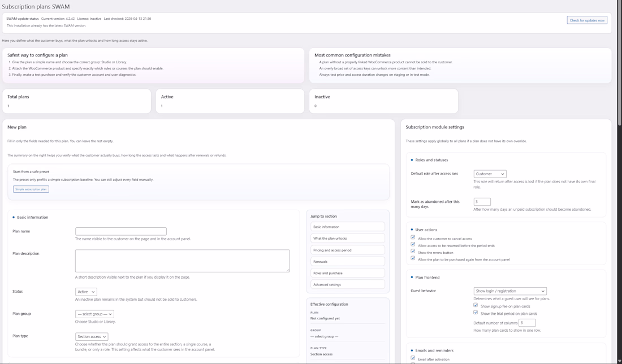
Task: Go to Pricing and access period section
Action: pyautogui.click(x=347, y=250)
